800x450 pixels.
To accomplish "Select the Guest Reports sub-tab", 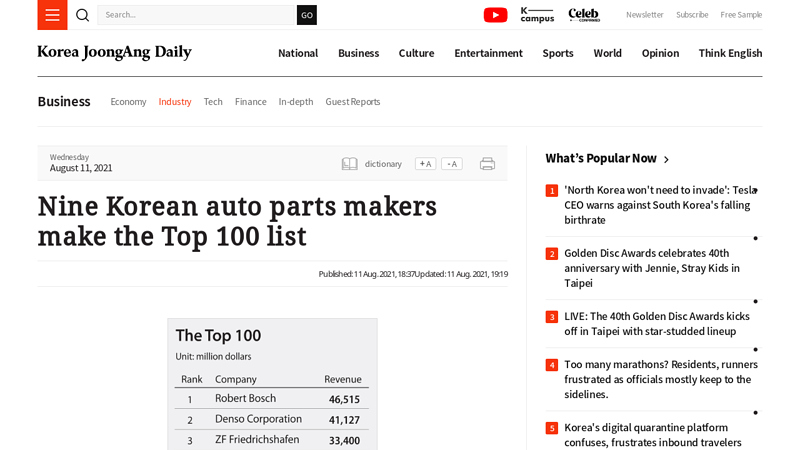I will point(353,102).
